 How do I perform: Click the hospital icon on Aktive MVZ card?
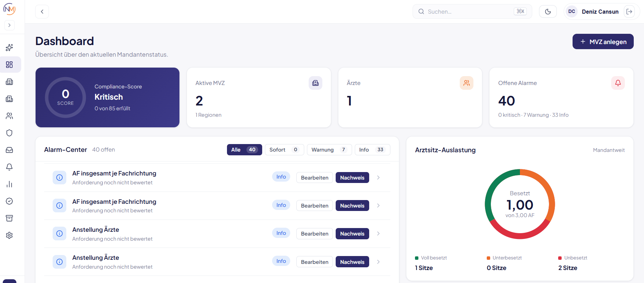316,83
